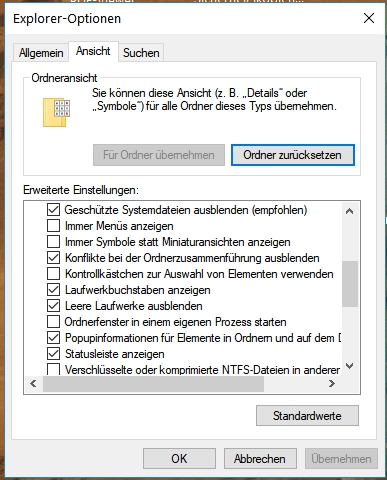Click the horizontal scrollbar thumb
This screenshot has height=480, width=387.
click(153, 384)
